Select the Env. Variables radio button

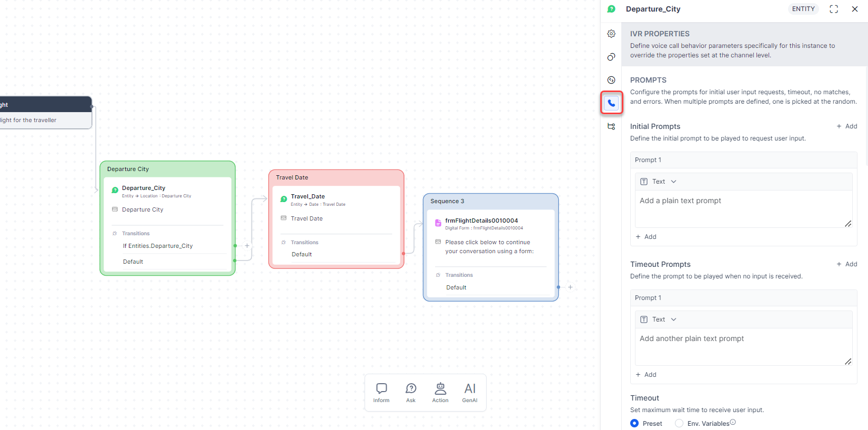(679, 423)
